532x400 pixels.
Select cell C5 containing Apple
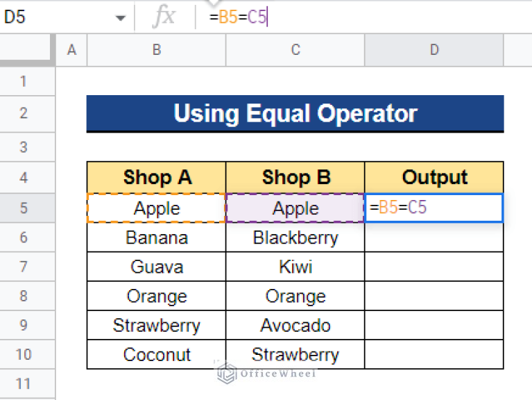coord(295,208)
